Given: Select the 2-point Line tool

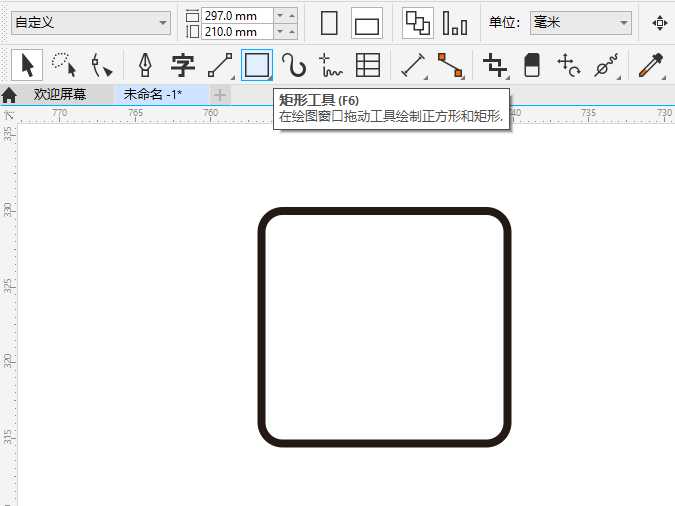Looking at the screenshot, I should click(220, 65).
